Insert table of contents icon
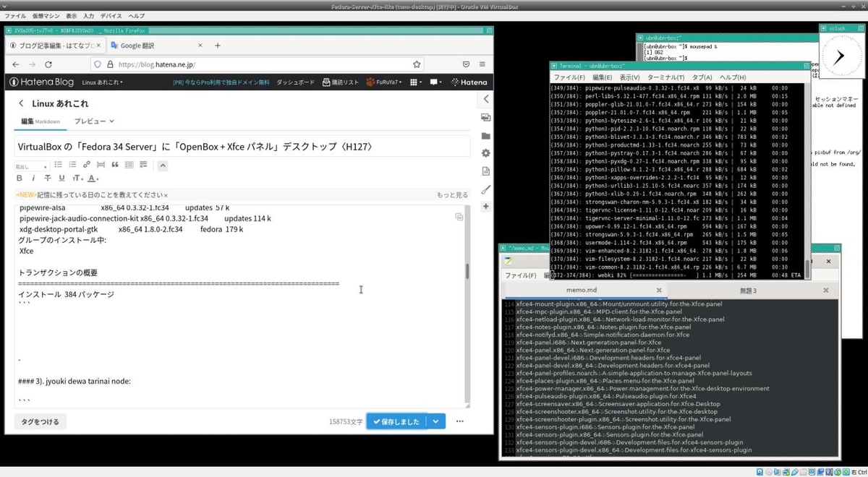This screenshot has width=868, height=477. coord(129,166)
